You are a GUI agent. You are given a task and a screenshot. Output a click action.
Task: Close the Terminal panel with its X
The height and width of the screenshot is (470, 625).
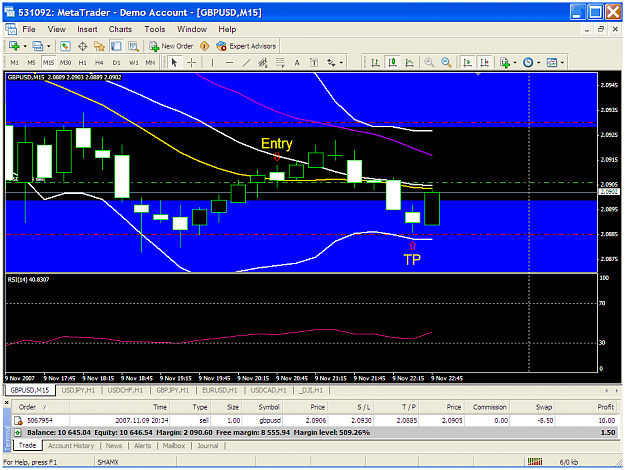click(x=7, y=403)
